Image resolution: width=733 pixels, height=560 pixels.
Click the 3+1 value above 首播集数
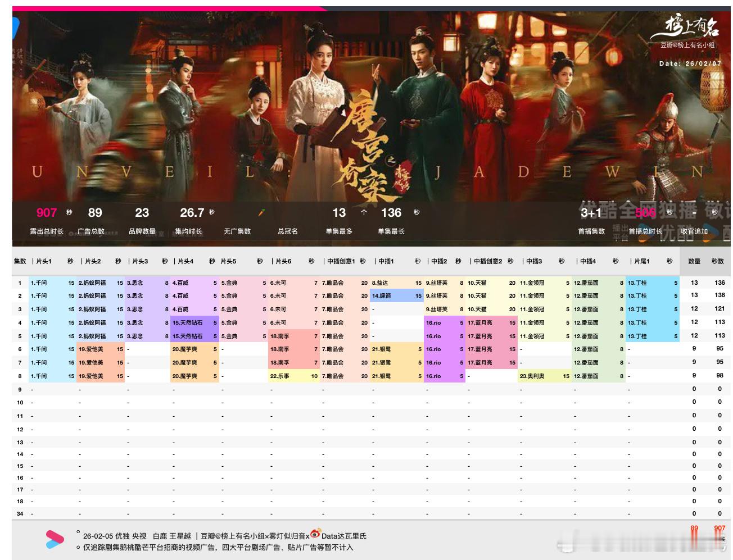coord(591,212)
